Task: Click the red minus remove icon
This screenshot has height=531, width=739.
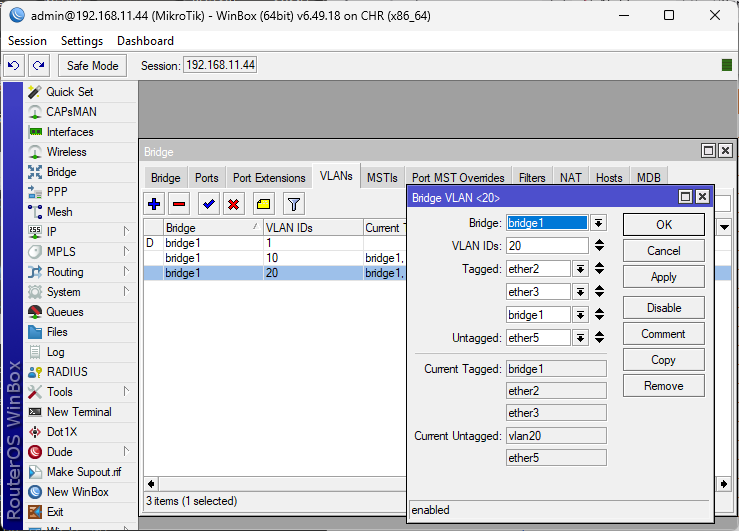Action: (x=179, y=204)
